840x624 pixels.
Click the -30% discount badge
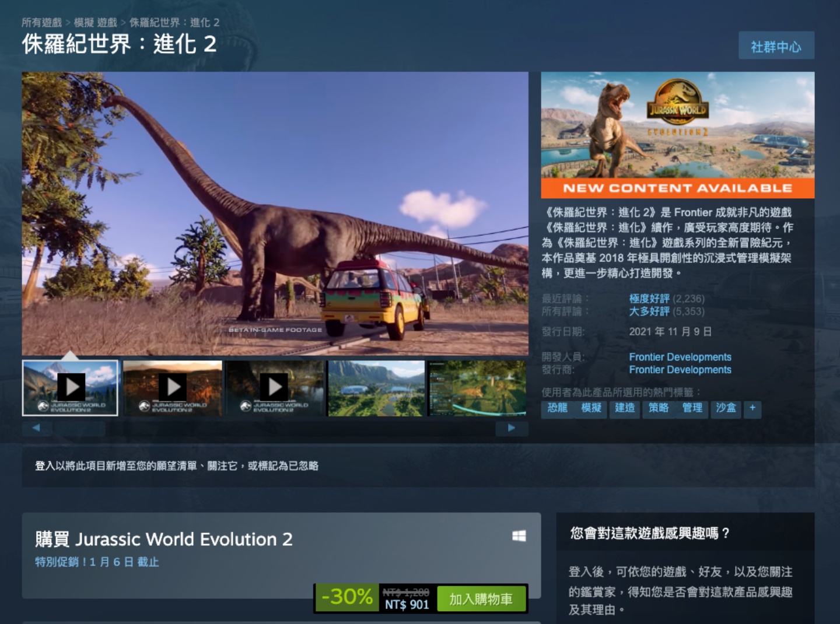[x=347, y=597]
